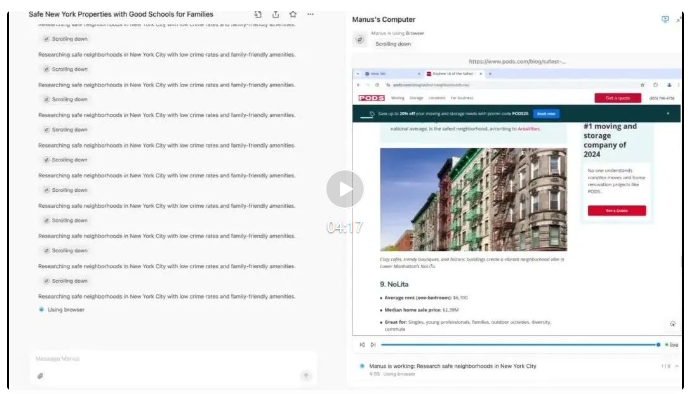This screenshot has width=691, height=394.
Task: Click the blue promo banner button
Action: 546,114
